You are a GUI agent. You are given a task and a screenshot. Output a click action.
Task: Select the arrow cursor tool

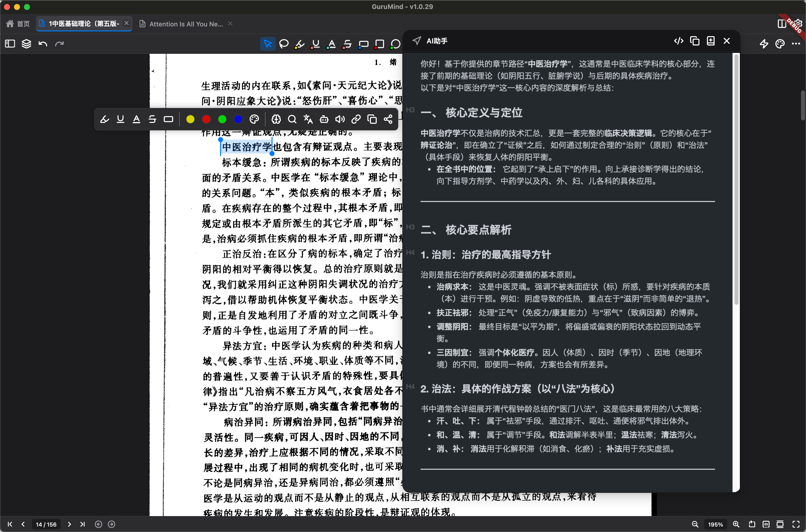[268, 44]
